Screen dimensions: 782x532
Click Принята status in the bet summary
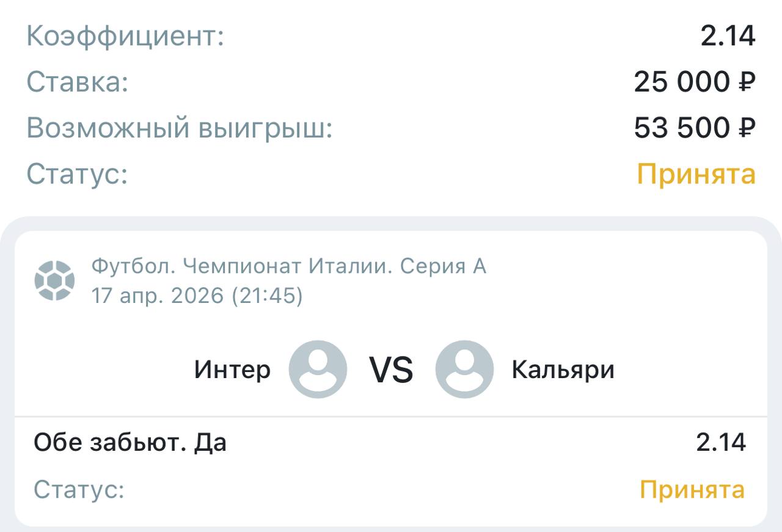pyautogui.click(x=696, y=174)
